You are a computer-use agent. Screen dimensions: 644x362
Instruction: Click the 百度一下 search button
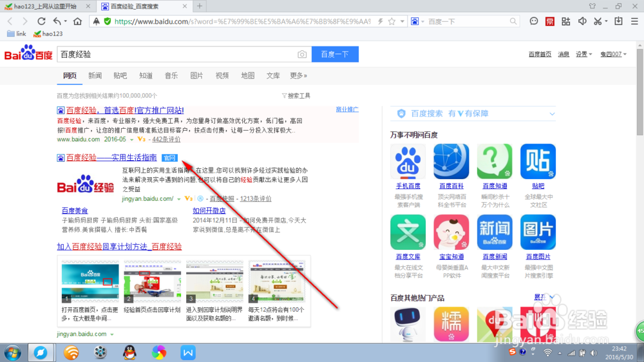coord(335,54)
